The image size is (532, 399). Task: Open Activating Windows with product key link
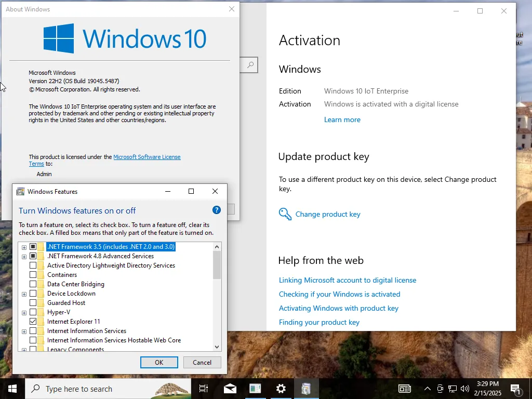pyautogui.click(x=339, y=308)
